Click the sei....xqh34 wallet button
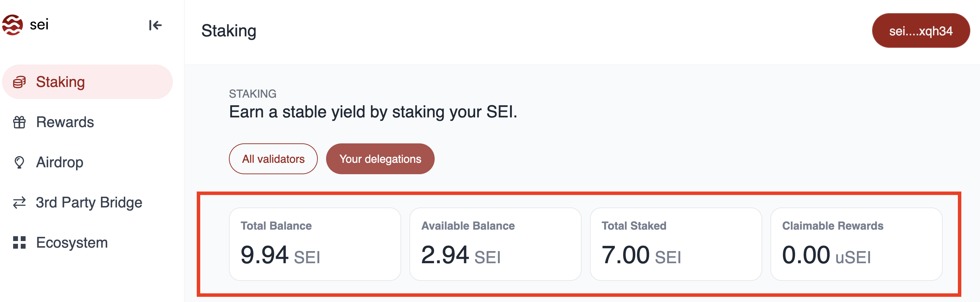980x302 pixels. 921,31
